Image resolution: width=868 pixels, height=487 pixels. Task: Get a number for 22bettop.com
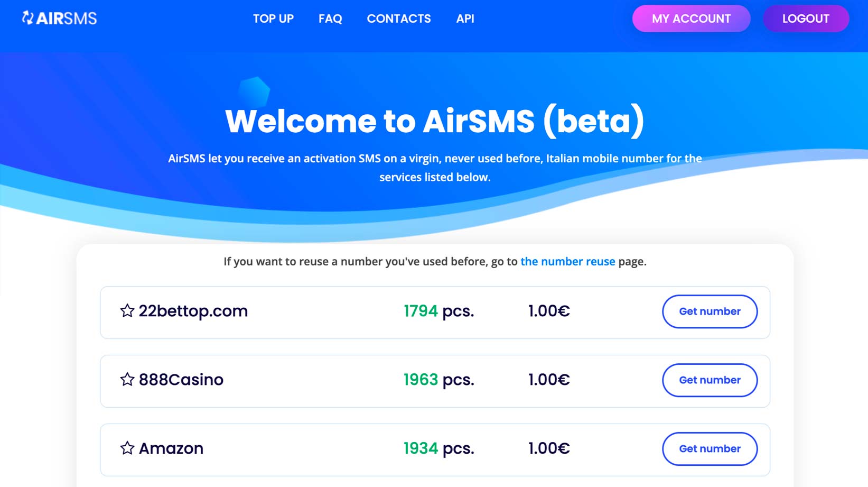(710, 311)
